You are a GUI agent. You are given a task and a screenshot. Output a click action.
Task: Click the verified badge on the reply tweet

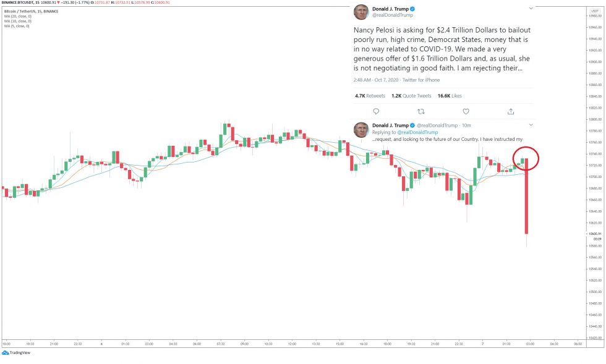(413, 125)
